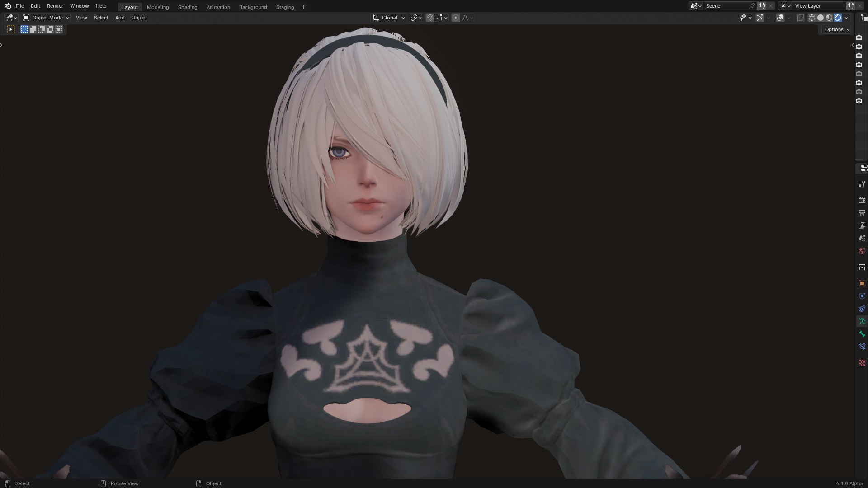Toggle snapping on or off

[x=430, y=18]
